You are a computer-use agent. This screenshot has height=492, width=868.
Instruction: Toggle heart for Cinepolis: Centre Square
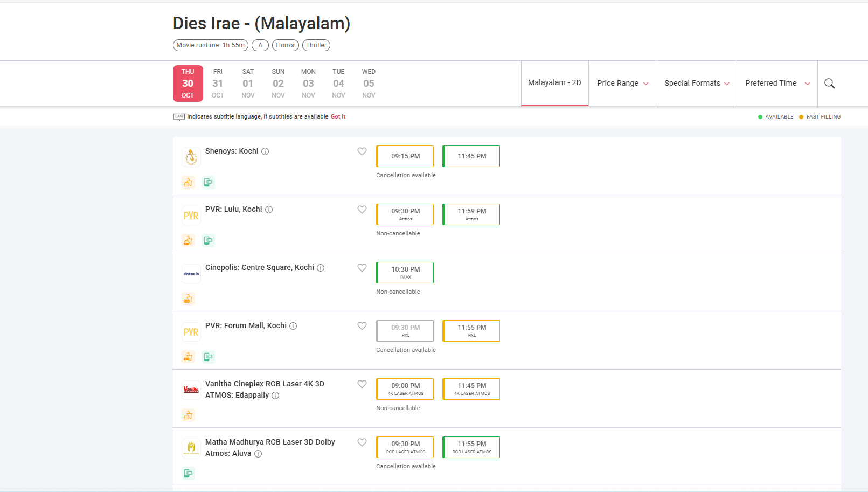click(x=362, y=268)
